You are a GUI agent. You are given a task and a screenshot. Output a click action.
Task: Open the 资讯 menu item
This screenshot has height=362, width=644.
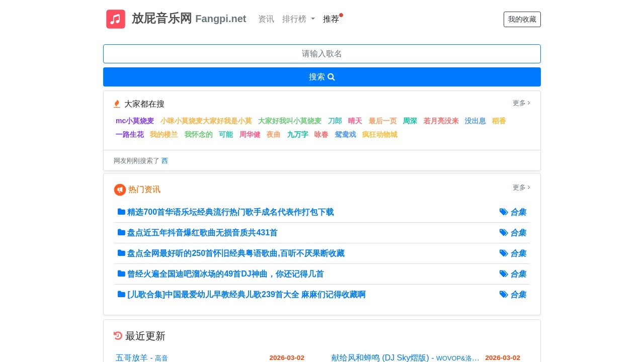pyautogui.click(x=266, y=19)
